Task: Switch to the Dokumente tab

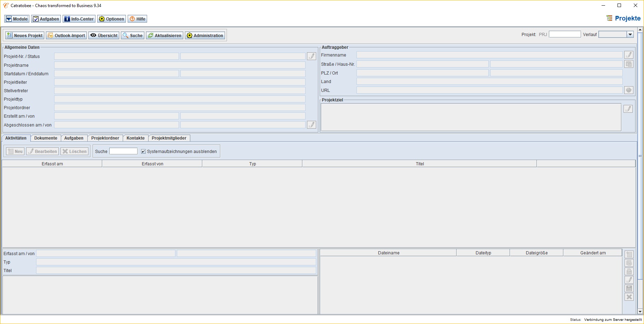Action: coord(46,138)
